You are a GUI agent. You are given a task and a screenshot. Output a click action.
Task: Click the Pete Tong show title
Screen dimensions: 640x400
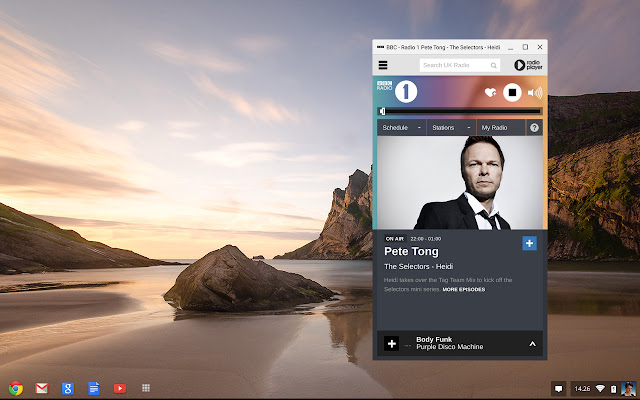tap(411, 251)
